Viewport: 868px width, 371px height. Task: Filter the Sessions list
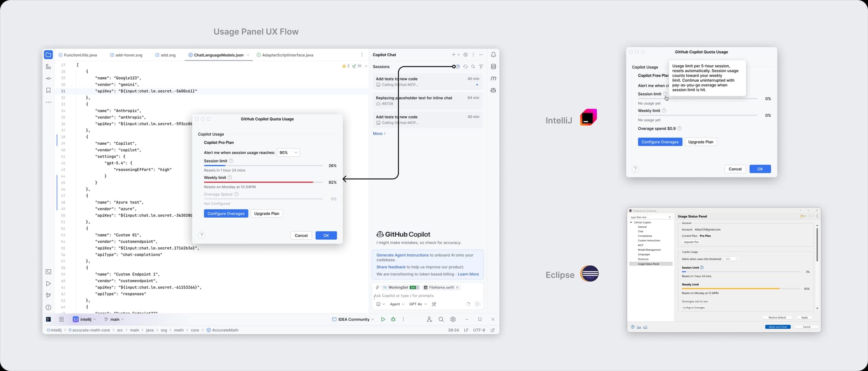click(481, 67)
